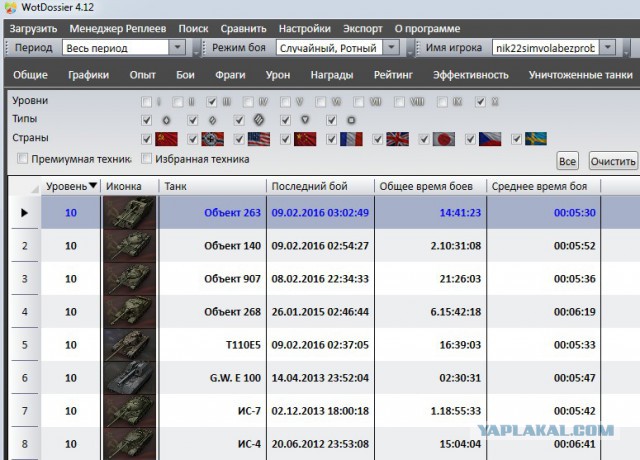640x460 pixels.
Task: Expand toolbar overflow after Режим боя combo
Action: point(410,49)
